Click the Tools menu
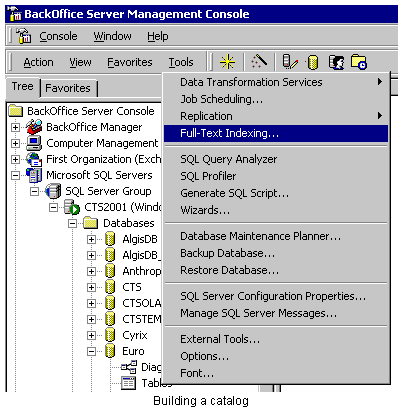The height and width of the screenshot is (409, 400). coord(181,62)
